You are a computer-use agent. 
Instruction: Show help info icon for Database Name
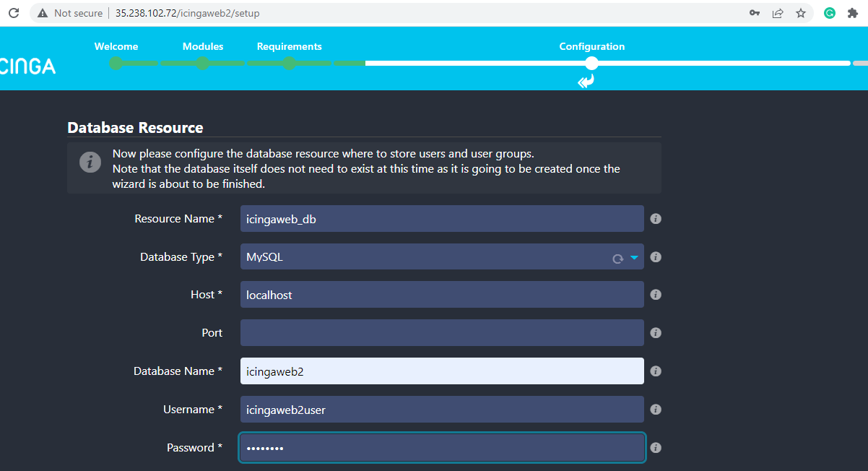click(x=656, y=371)
